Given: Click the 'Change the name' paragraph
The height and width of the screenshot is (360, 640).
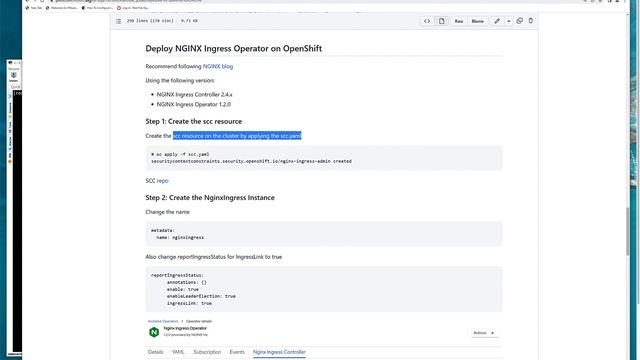Looking at the screenshot, I should tap(167, 212).
